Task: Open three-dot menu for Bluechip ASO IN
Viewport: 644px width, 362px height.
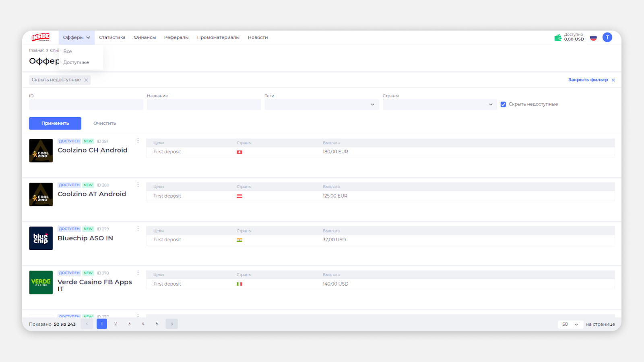Action: [138, 228]
